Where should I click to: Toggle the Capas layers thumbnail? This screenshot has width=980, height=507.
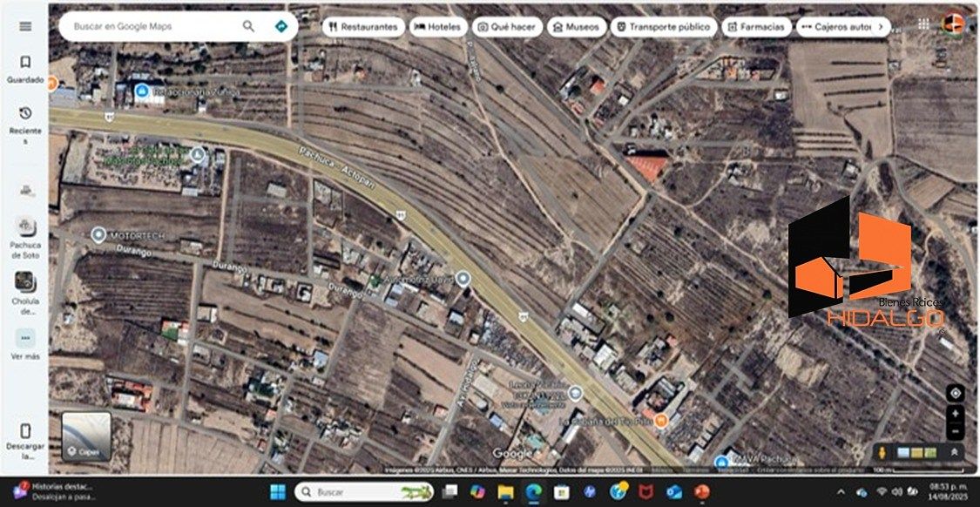click(86, 436)
